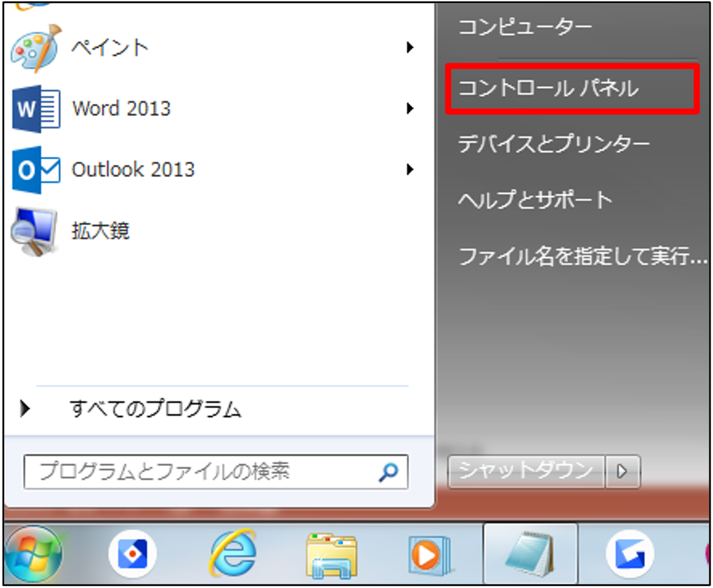Select デバイスとプリンター
This screenshot has width=713, height=588.
click(553, 144)
